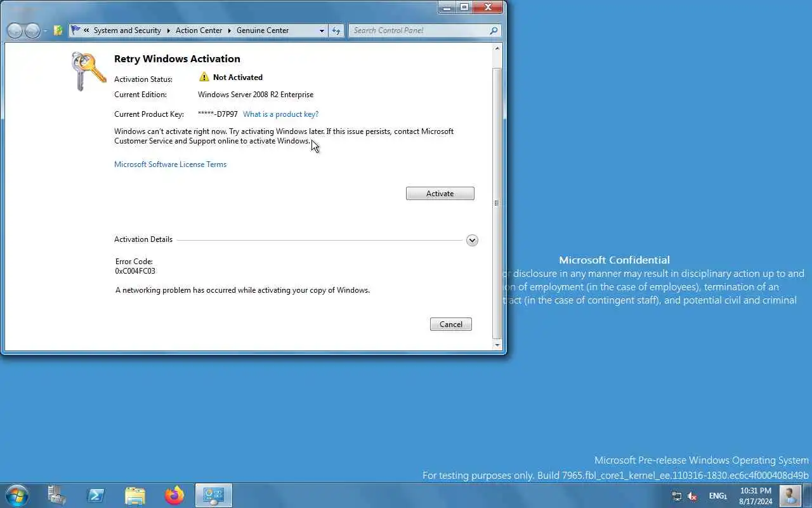Click the Activate button
The image size is (812, 508).
[440, 194]
